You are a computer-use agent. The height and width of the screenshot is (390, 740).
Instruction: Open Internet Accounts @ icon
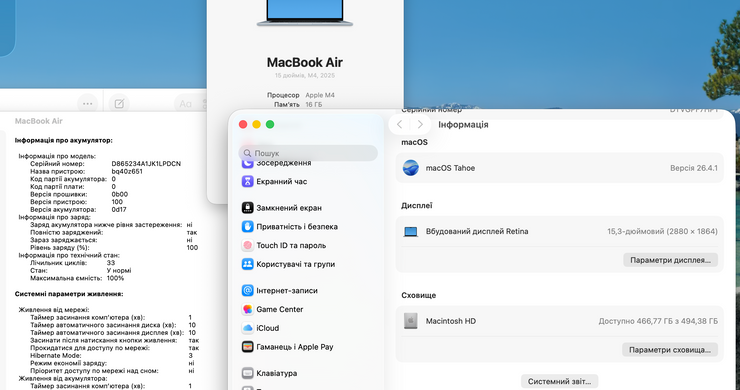pyautogui.click(x=247, y=290)
